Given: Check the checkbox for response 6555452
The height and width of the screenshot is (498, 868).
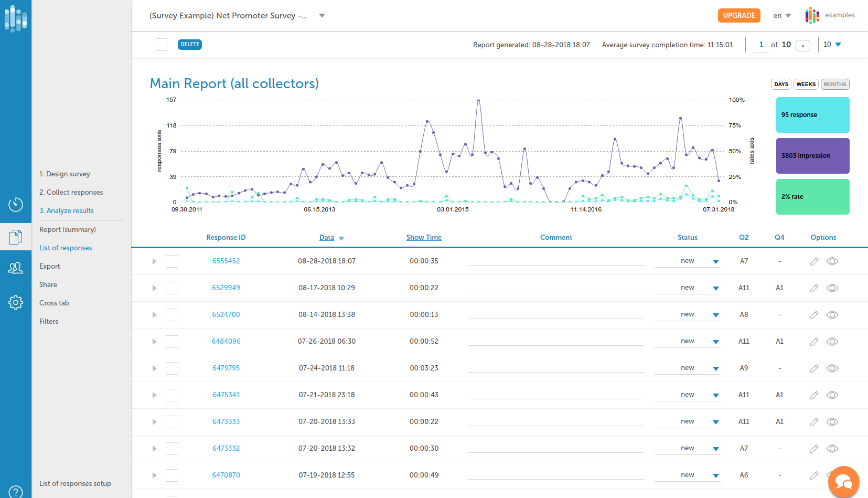Looking at the screenshot, I should click(x=172, y=261).
